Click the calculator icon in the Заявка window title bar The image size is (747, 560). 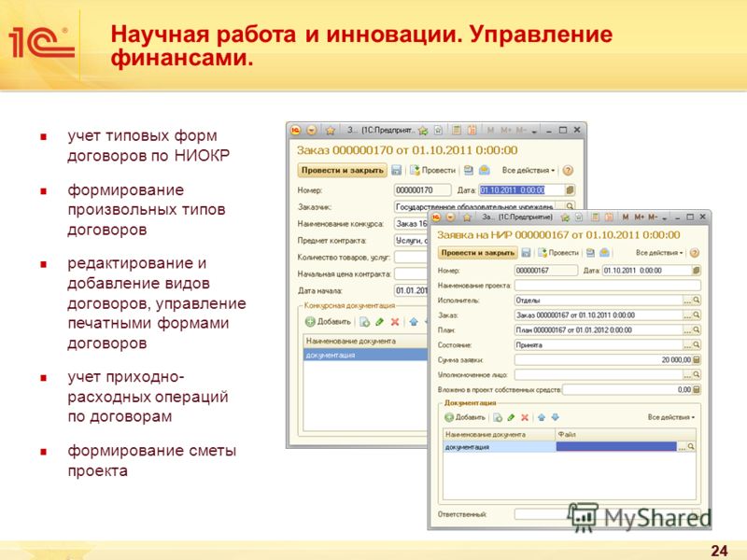click(x=595, y=217)
